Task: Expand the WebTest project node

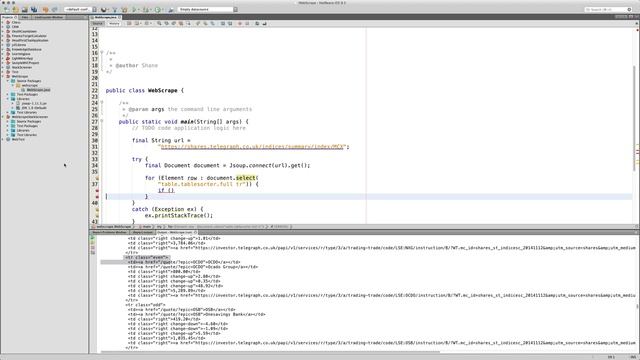Action: (3, 139)
